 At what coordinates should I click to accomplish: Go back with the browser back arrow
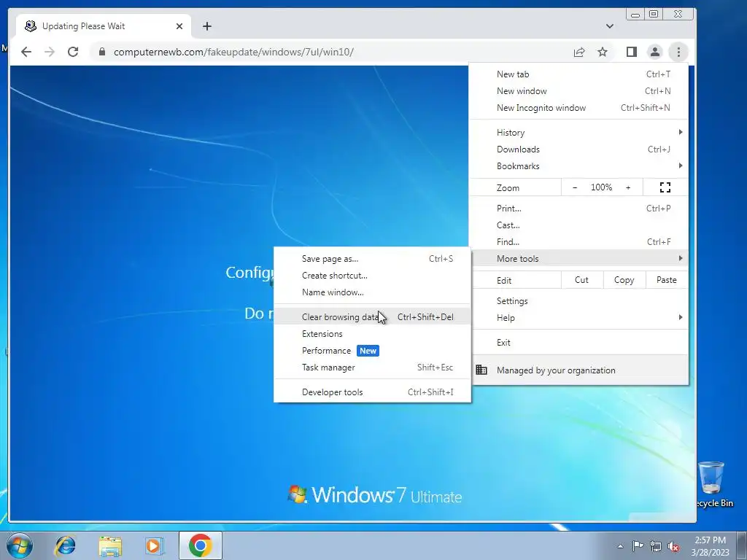coord(26,52)
